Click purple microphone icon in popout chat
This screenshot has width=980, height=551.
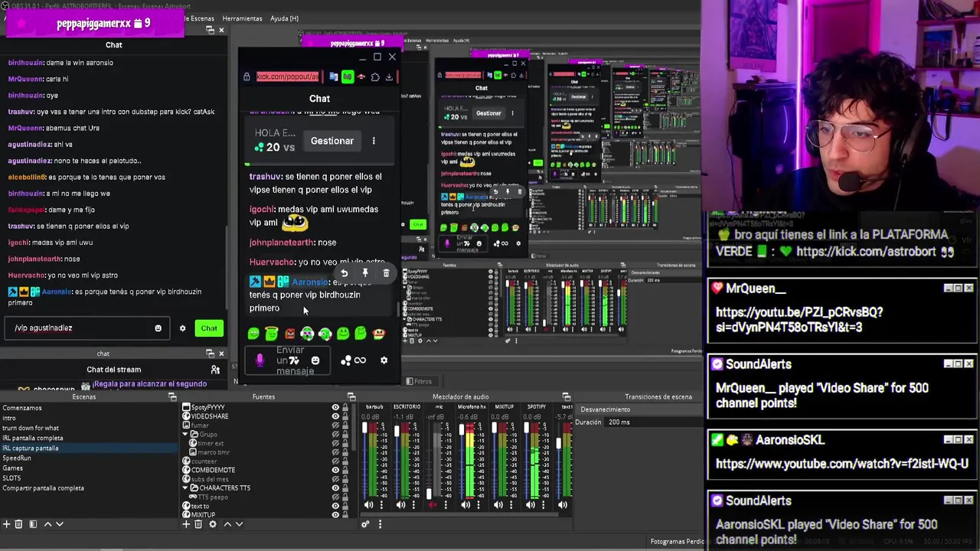click(260, 360)
